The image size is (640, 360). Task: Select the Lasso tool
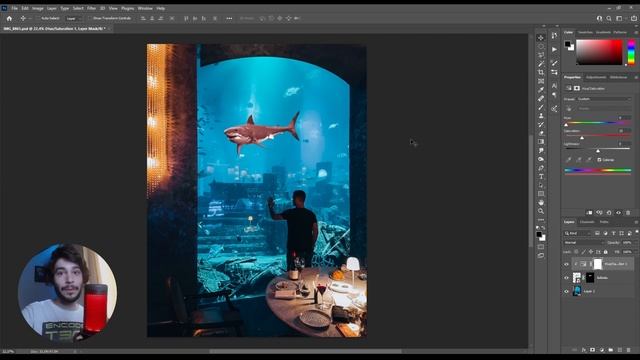pyautogui.click(x=541, y=55)
